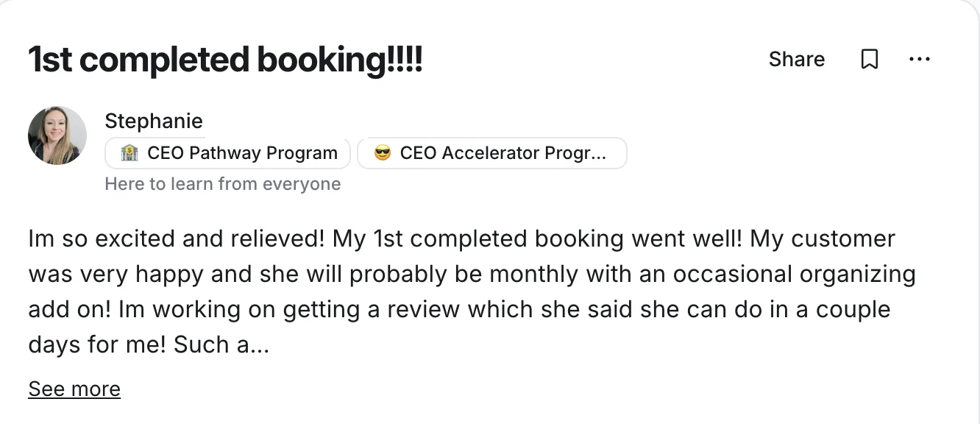Click the phrase occasional organizing in the post
Screen dimensions: 980x424
(x=794, y=275)
